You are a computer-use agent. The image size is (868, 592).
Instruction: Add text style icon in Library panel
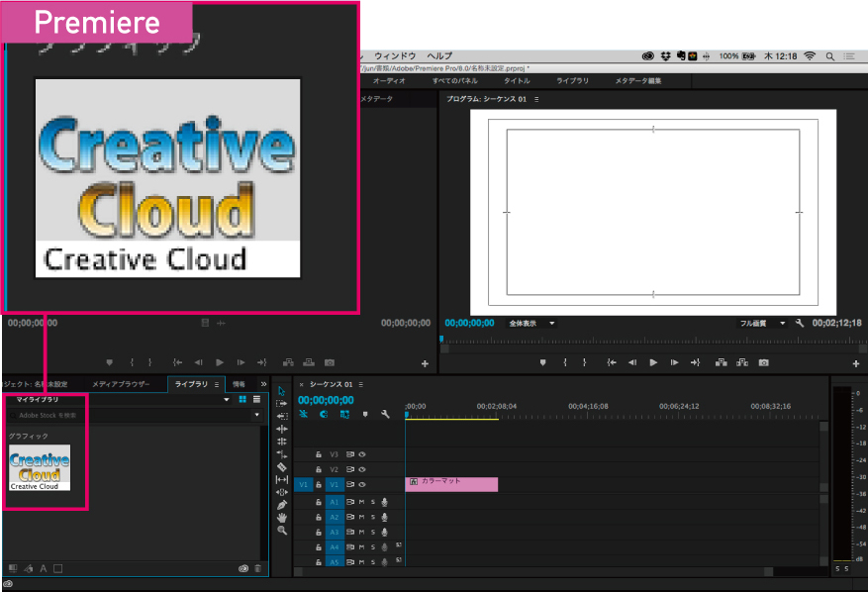tap(44, 568)
